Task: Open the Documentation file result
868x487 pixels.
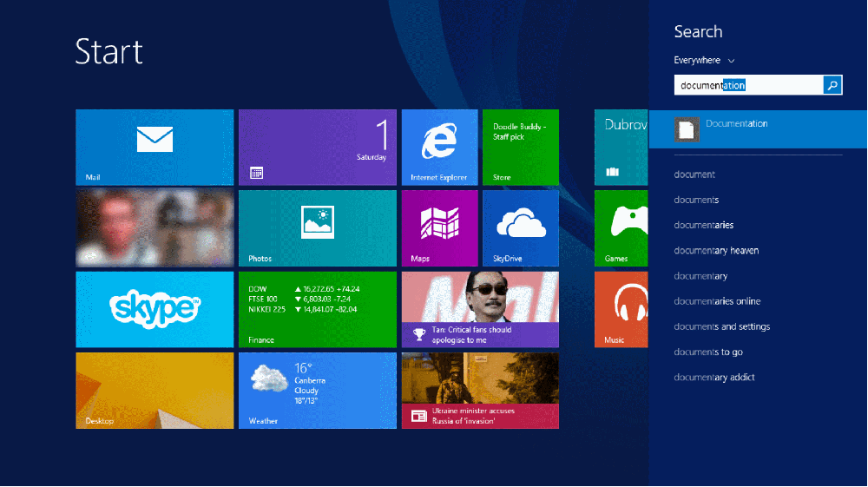Action: pyautogui.click(x=758, y=129)
